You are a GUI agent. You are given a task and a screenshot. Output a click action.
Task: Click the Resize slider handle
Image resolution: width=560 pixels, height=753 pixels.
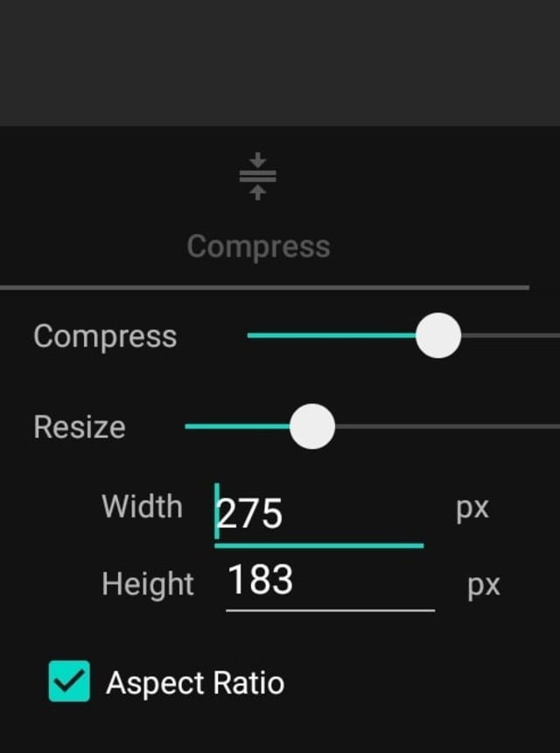(311, 426)
